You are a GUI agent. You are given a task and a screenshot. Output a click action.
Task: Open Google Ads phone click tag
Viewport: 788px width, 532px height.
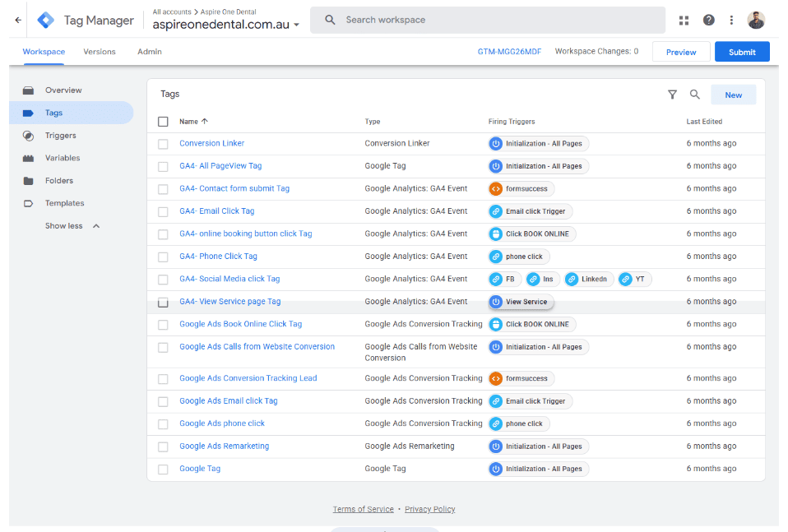click(222, 424)
